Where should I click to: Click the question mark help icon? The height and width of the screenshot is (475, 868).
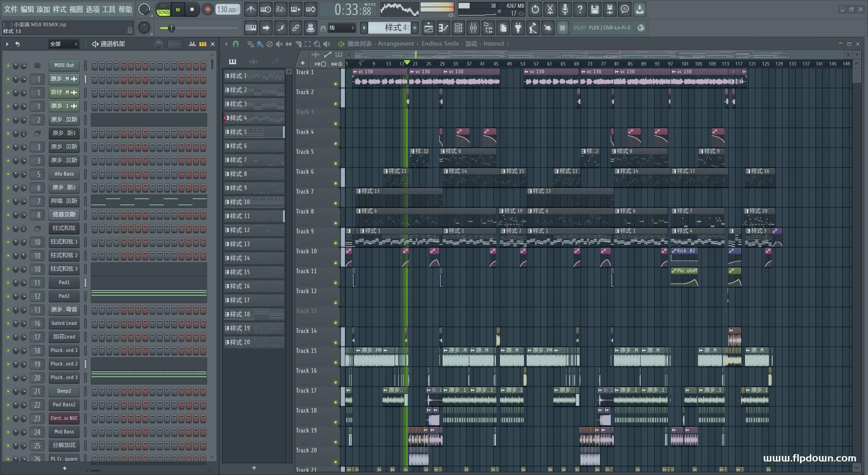point(580,9)
